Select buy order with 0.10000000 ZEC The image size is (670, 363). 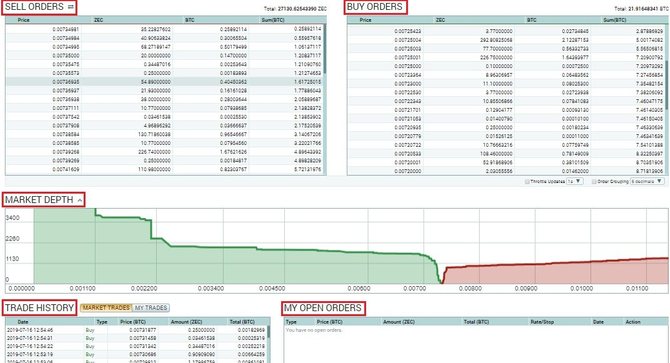pyautogui.click(x=506, y=66)
